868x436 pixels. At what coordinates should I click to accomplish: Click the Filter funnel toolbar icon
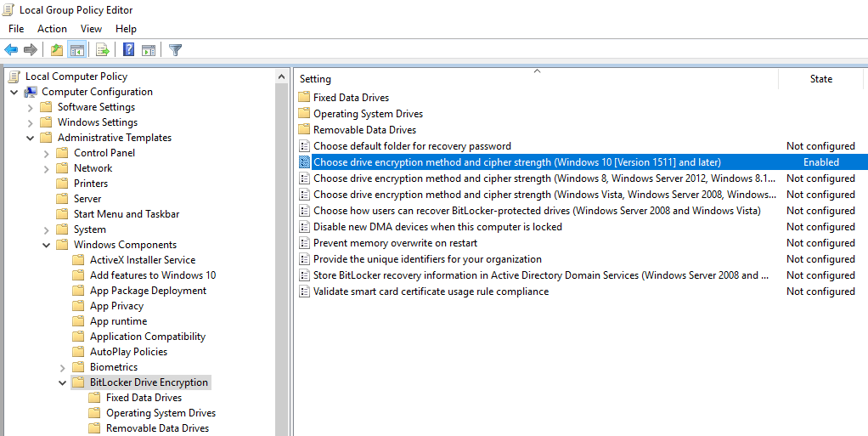175,50
